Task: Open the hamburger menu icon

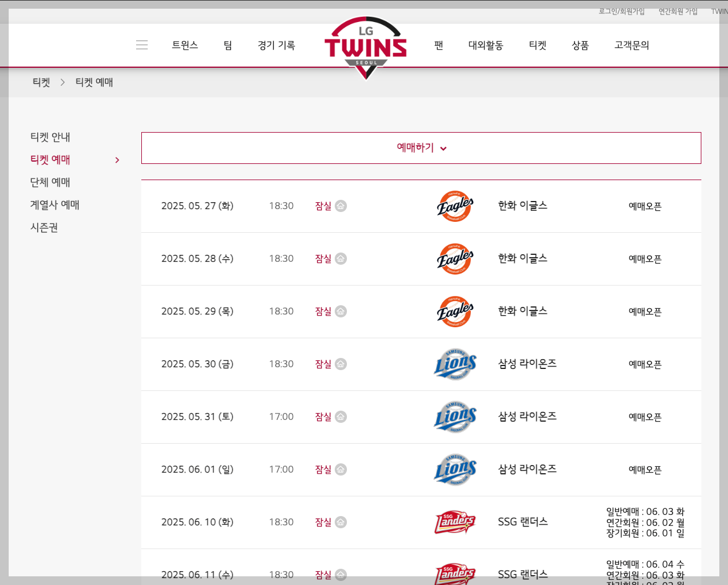Action: 142,45
